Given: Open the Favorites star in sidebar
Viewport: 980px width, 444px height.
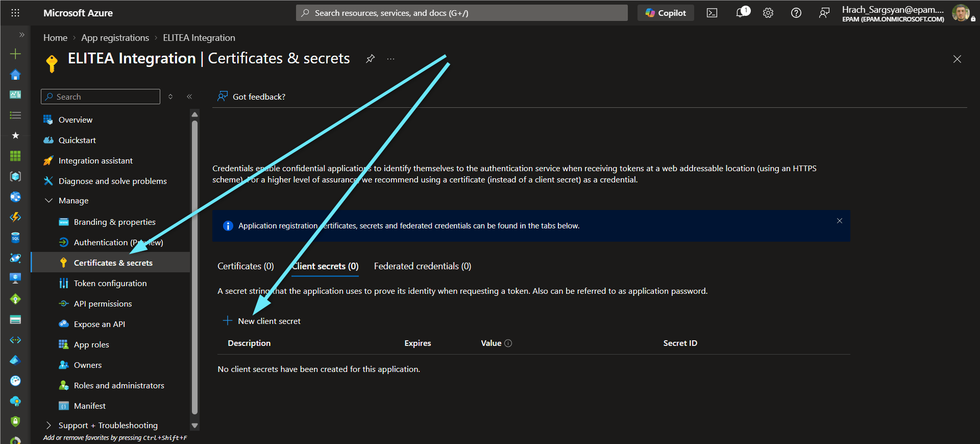Looking at the screenshot, I should [x=15, y=135].
